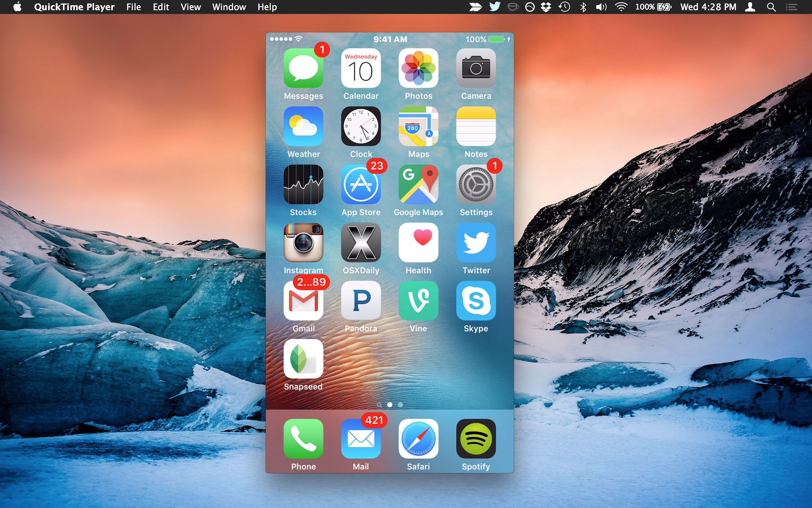
Task: Open the user account menu icon
Action: point(750,7)
